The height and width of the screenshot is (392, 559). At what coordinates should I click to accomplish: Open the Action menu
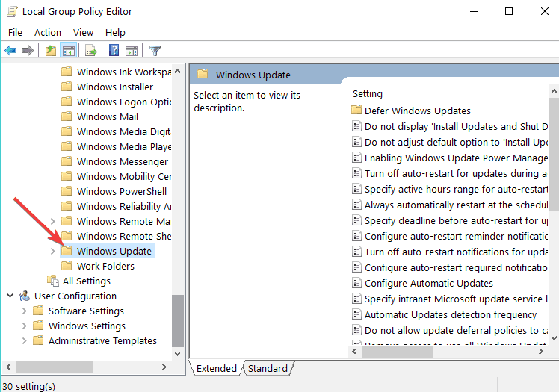(48, 32)
